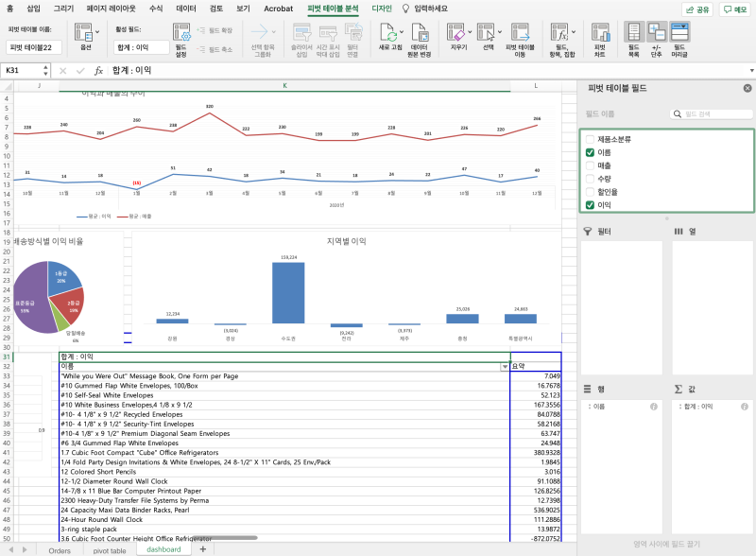The image size is (756, 556).
Task: Uncheck the 이익 field checkbox
Action: [x=590, y=205]
